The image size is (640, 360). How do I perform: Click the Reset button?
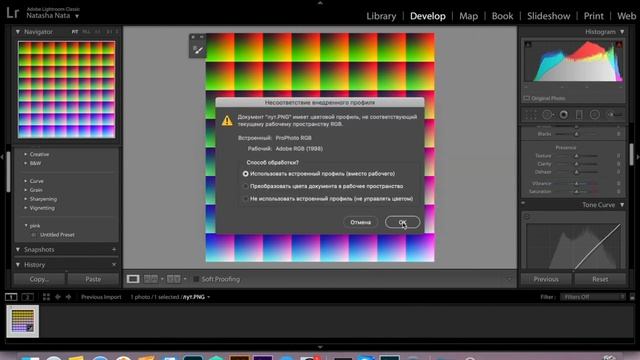(x=600, y=279)
